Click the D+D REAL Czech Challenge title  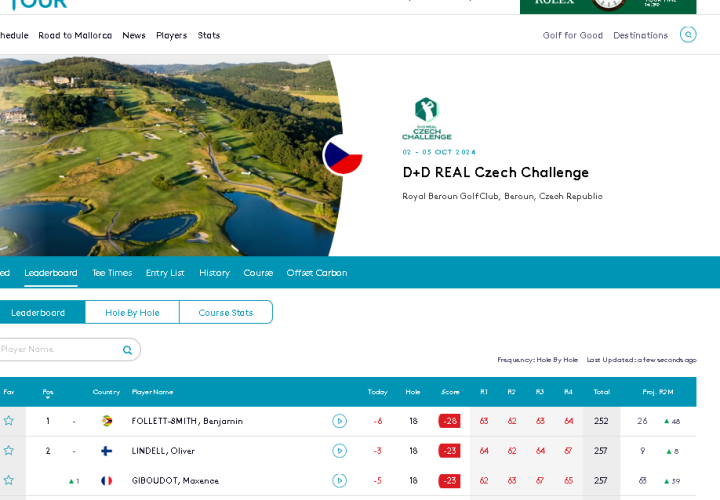(x=495, y=172)
